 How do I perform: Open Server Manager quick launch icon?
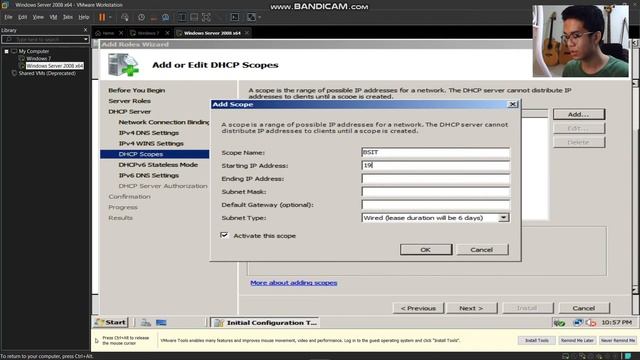point(146,323)
